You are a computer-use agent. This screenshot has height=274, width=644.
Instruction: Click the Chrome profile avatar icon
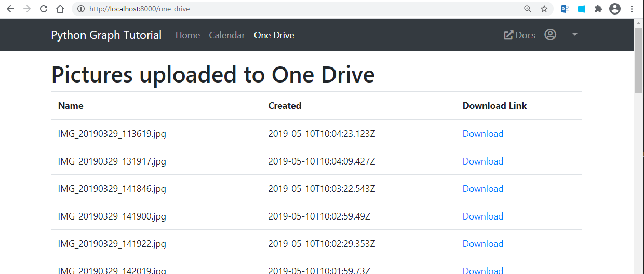pos(615,9)
